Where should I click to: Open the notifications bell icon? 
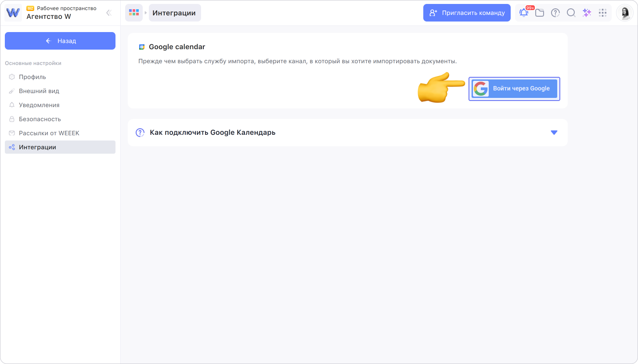(523, 13)
